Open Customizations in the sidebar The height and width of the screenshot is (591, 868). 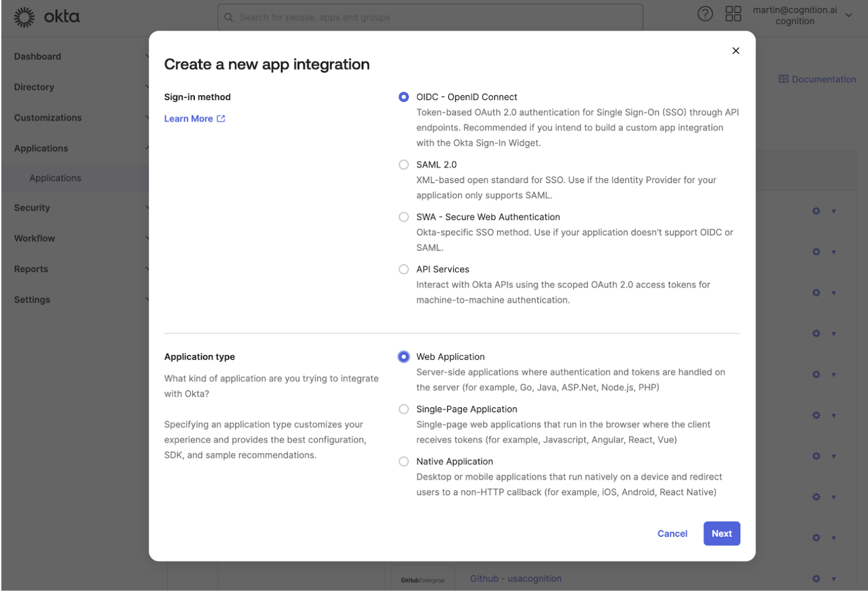[48, 118]
